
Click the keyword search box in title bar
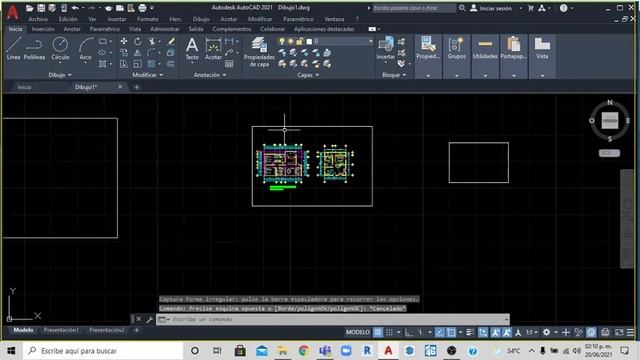click(x=414, y=8)
